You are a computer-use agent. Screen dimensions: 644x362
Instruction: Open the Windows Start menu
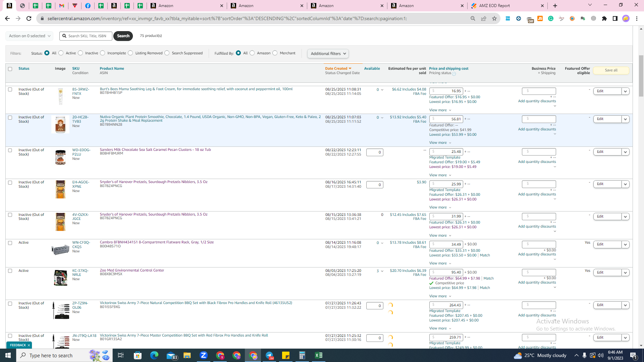point(8,355)
